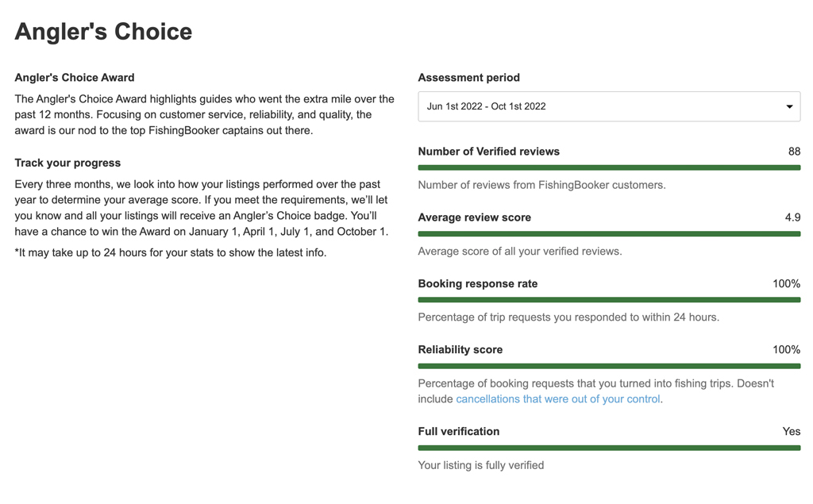Viewport: 813px width, 504px height.
Task: Click the Track your progress subheading
Action: pos(67,163)
